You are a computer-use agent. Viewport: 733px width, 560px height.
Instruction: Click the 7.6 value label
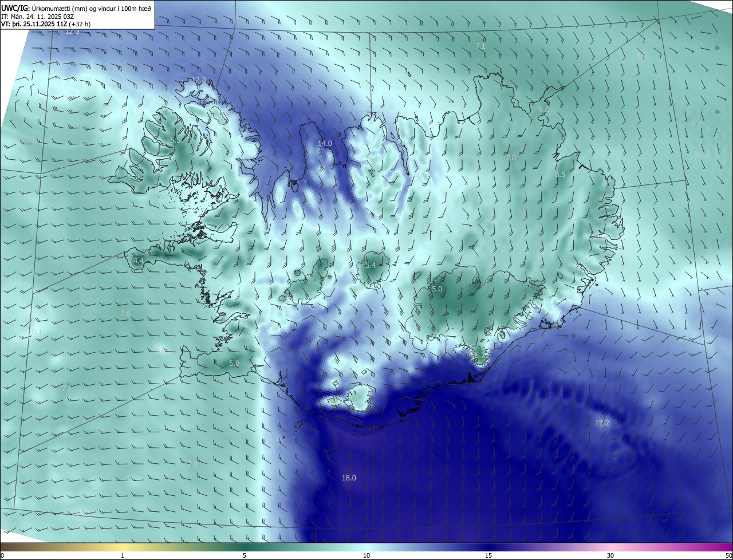click(125, 313)
